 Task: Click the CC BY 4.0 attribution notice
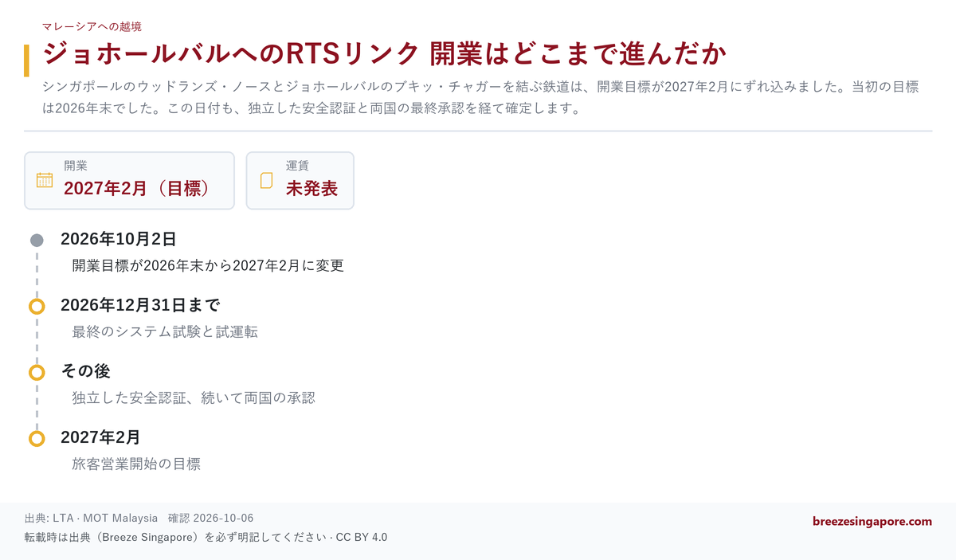click(206, 537)
